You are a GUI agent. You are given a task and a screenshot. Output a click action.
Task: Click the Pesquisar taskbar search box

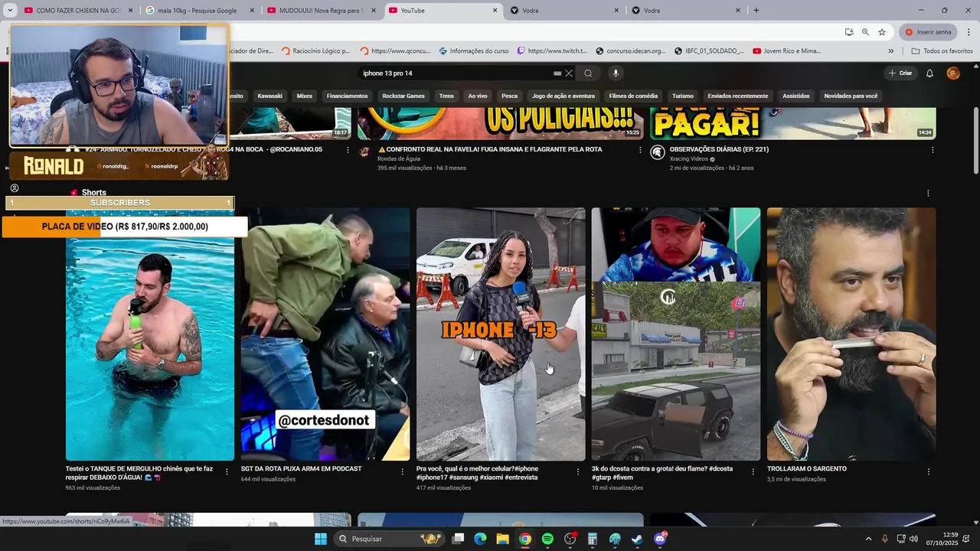[x=389, y=539]
